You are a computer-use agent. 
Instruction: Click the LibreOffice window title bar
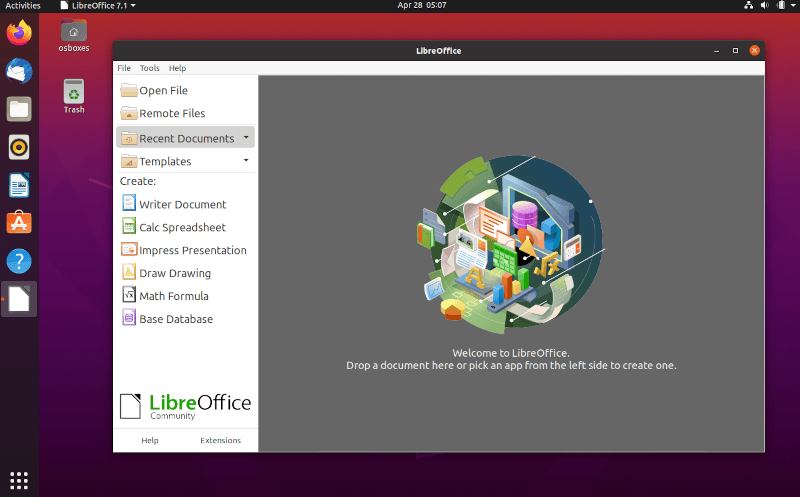(438, 51)
